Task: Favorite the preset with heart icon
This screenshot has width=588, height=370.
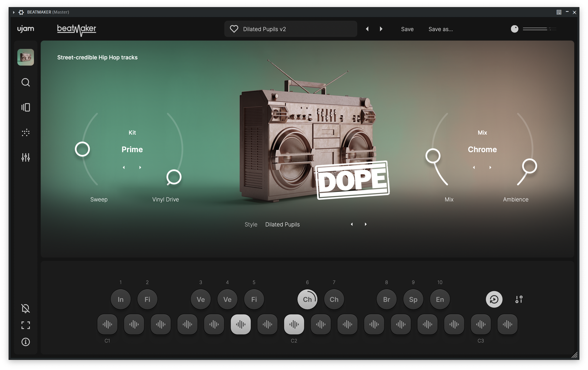Action: tap(234, 29)
